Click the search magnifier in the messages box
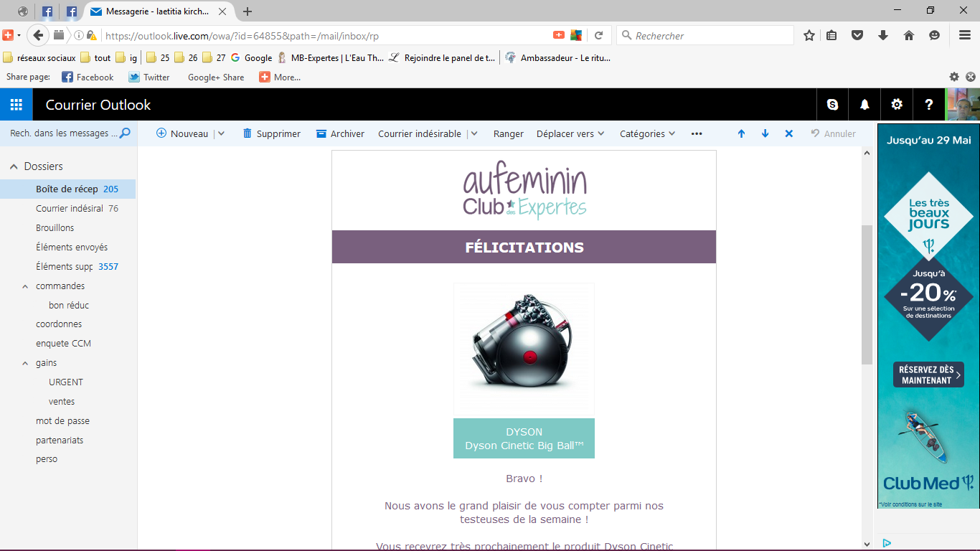Screen dimensions: 980x551 125,133
